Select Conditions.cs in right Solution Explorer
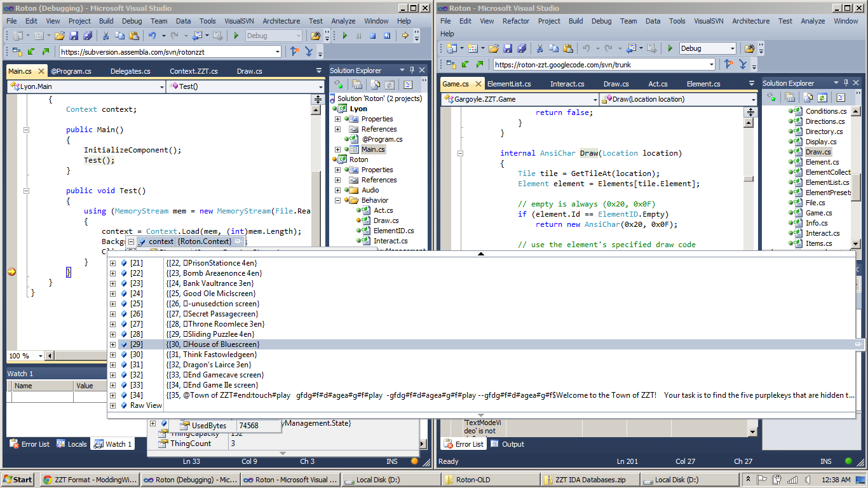This screenshot has height=488, width=868. click(826, 111)
